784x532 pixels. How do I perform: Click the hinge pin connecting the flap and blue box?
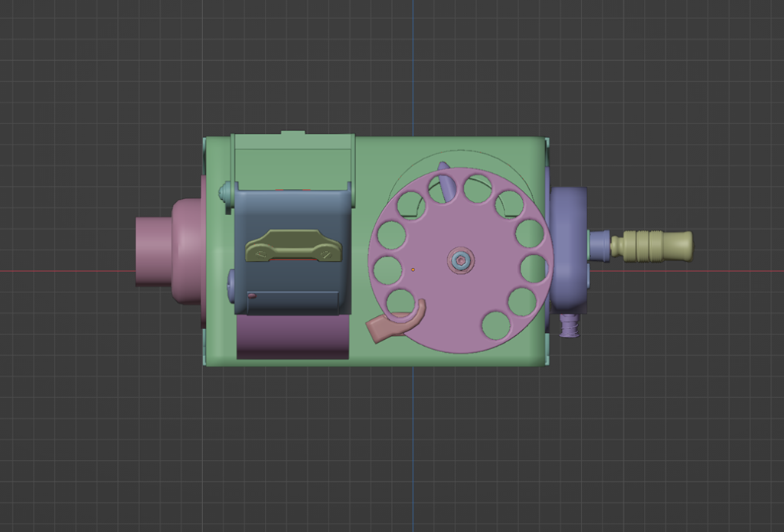[x=227, y=191]
